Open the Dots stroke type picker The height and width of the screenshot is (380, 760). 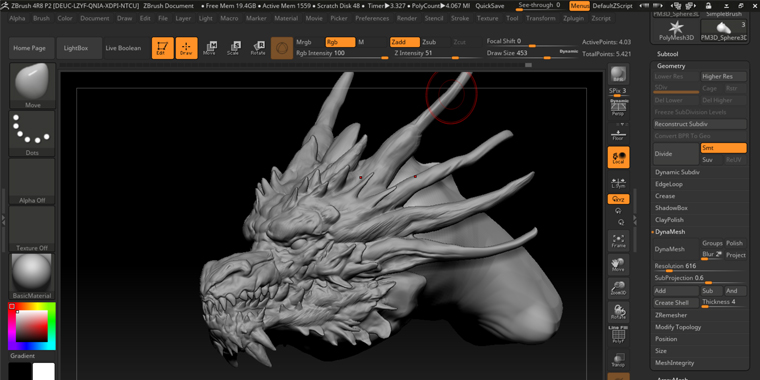(32, 133)
